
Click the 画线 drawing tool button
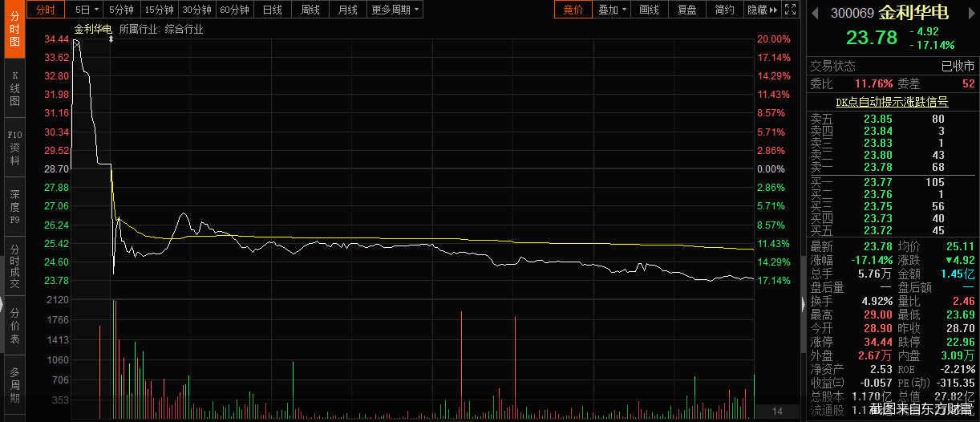point(649,10)
